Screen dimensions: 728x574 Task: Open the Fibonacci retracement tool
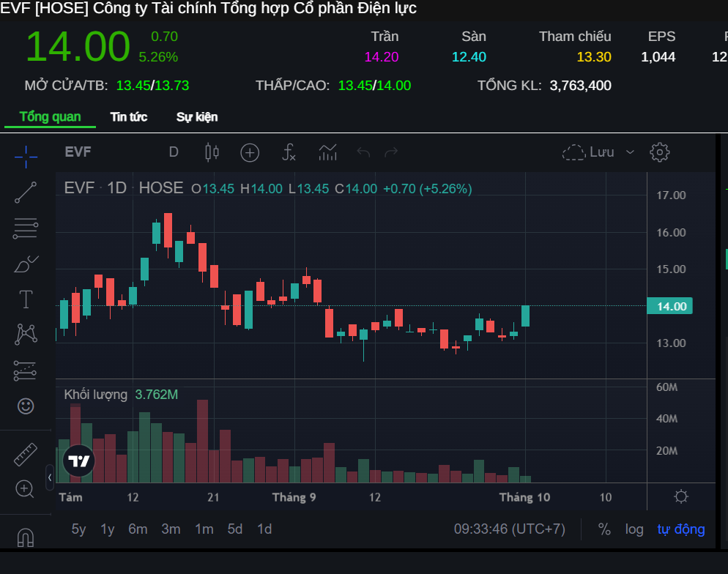pos(26,228)
